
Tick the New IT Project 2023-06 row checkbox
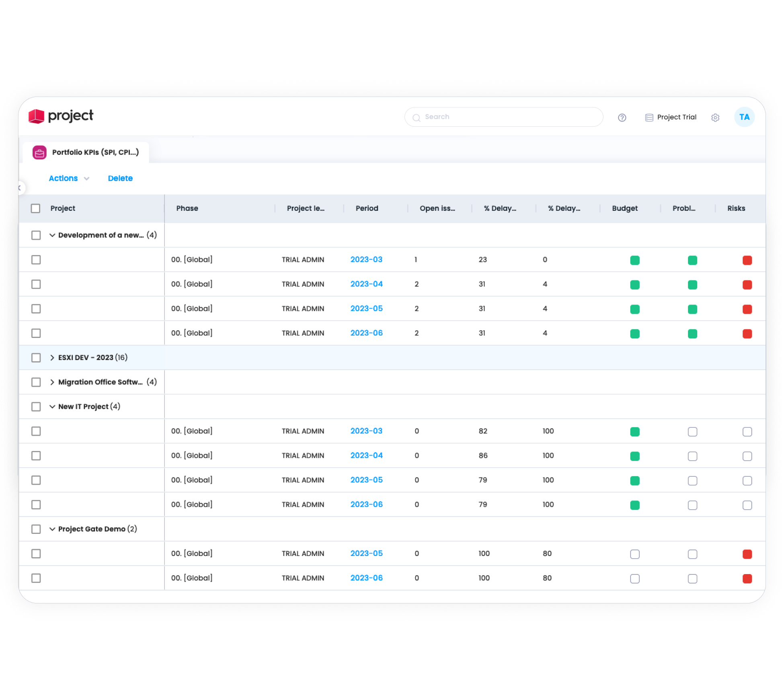click(36, 504)
